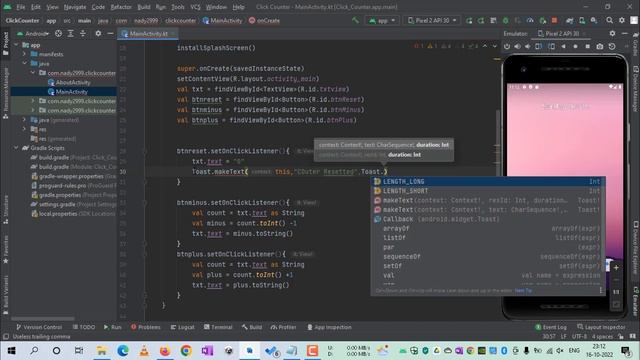Choose LENGTH_SHORT from autocomplete list

[x=488, y=191]
